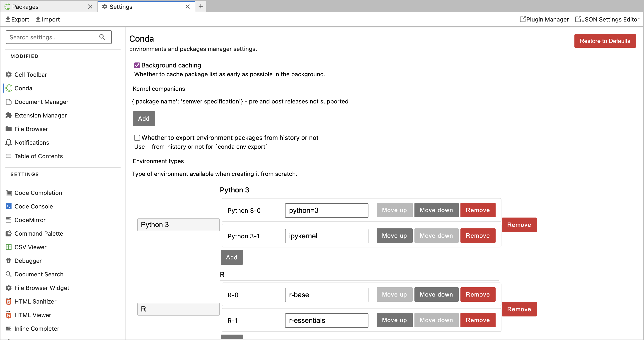Screen dimensions: 644x340
Task: Move down the R-0 entry
Action: coord(436,295)
